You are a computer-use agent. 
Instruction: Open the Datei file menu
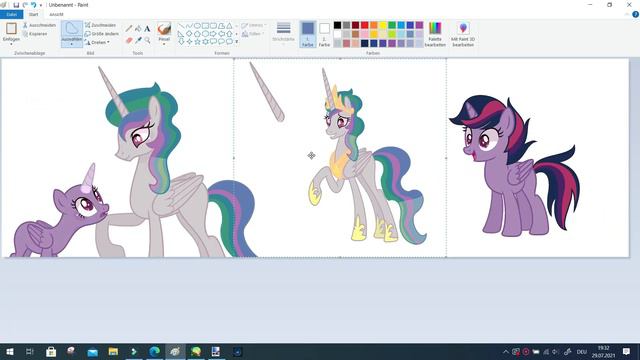(12, 14)
